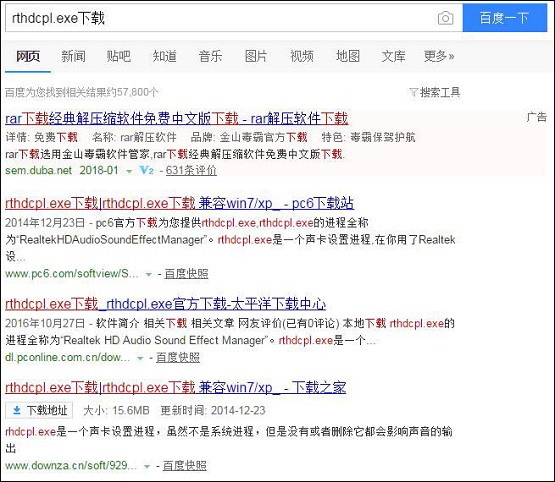
Task: Expand the dropdown arrow beside www.downza.cn URL
Action: (x=147, y=466)
